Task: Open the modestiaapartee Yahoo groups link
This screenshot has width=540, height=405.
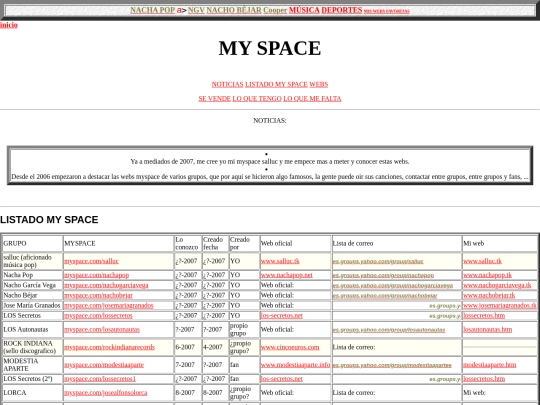Action: [x=392, y=365]
